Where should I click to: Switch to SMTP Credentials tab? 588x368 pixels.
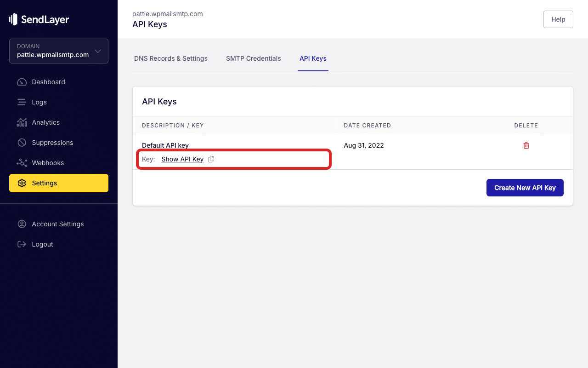click(254, 58)
